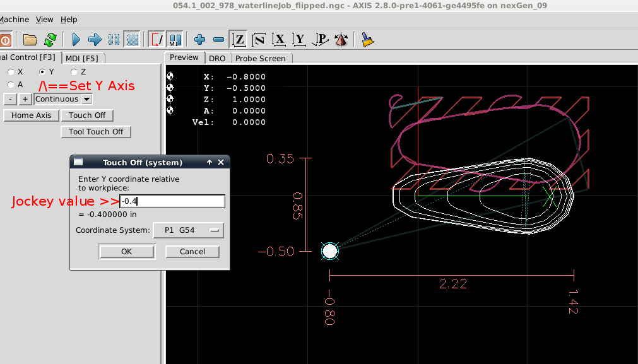The width and height of the screenshot is (638, 364).
Task: Click OK in the Touch Off dialog
Action: [x=126, y=251]
